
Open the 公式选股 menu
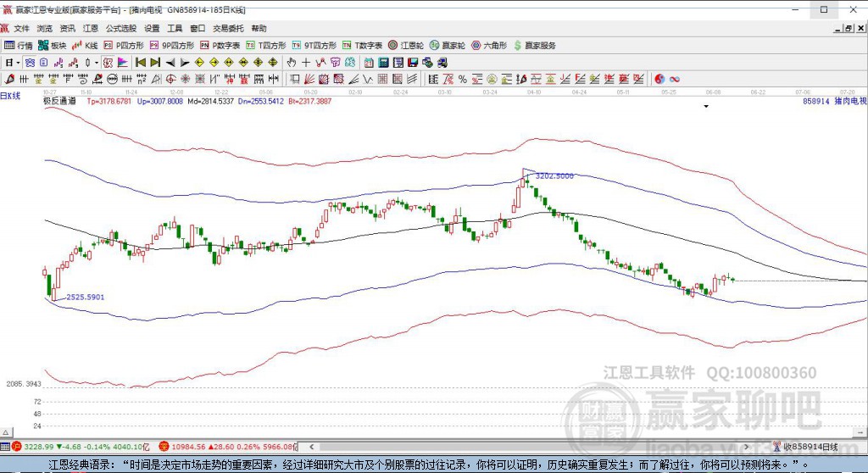(x=120, y=28)
